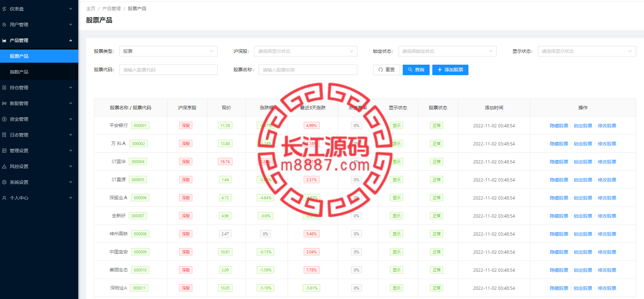Open the 日志管理 menu item
Image resolution: width=644 pixels, height=299 pixels.
click(39, 135)
